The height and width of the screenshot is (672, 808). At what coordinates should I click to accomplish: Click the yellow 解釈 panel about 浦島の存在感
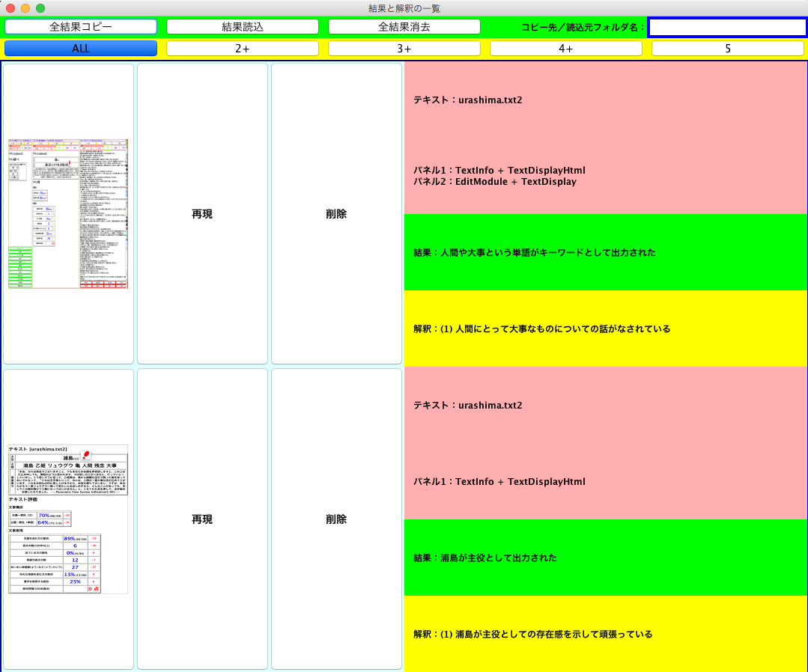point(604,634)
